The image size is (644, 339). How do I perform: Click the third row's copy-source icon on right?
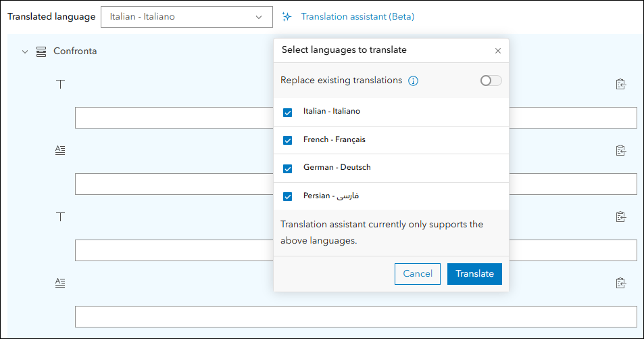tap(620, 217)
